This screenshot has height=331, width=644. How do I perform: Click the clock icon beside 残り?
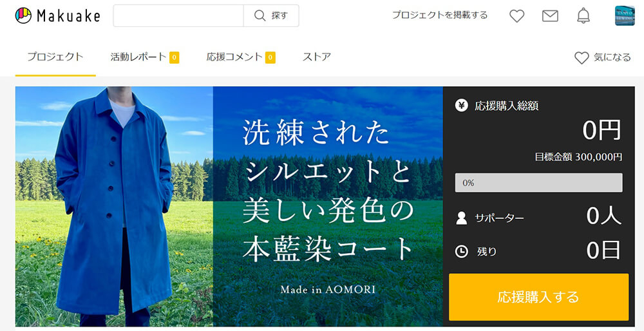(461, 251)
